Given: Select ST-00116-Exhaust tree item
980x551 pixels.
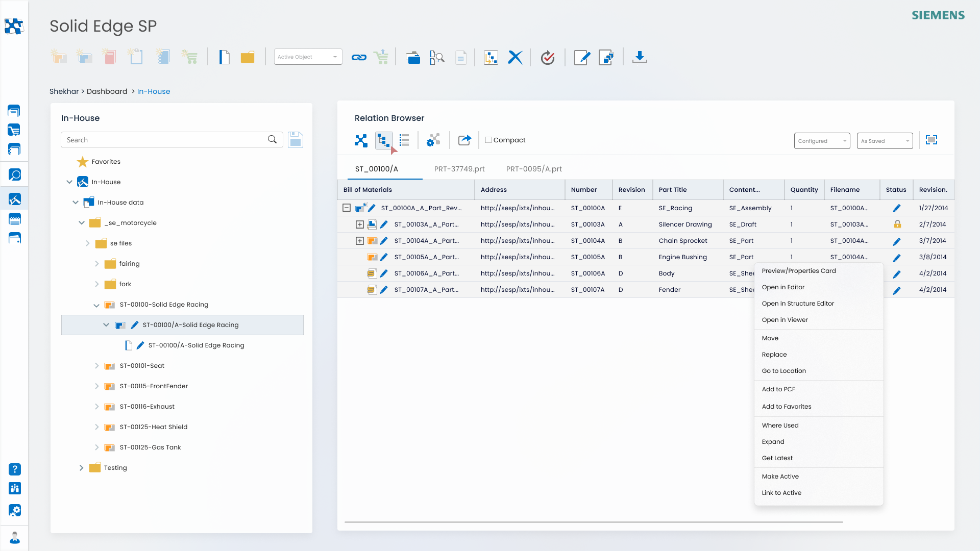Looking at the screenshot, I should click(147, 407).
